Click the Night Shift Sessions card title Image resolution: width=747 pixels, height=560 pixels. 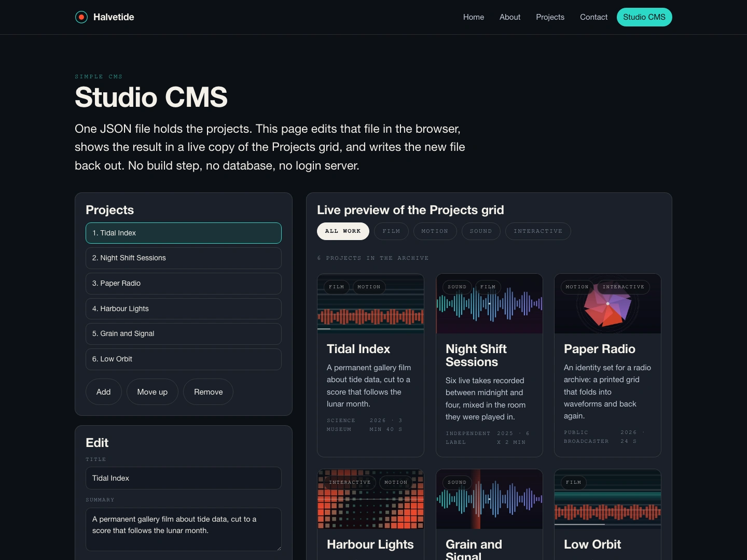coord(476,355)
